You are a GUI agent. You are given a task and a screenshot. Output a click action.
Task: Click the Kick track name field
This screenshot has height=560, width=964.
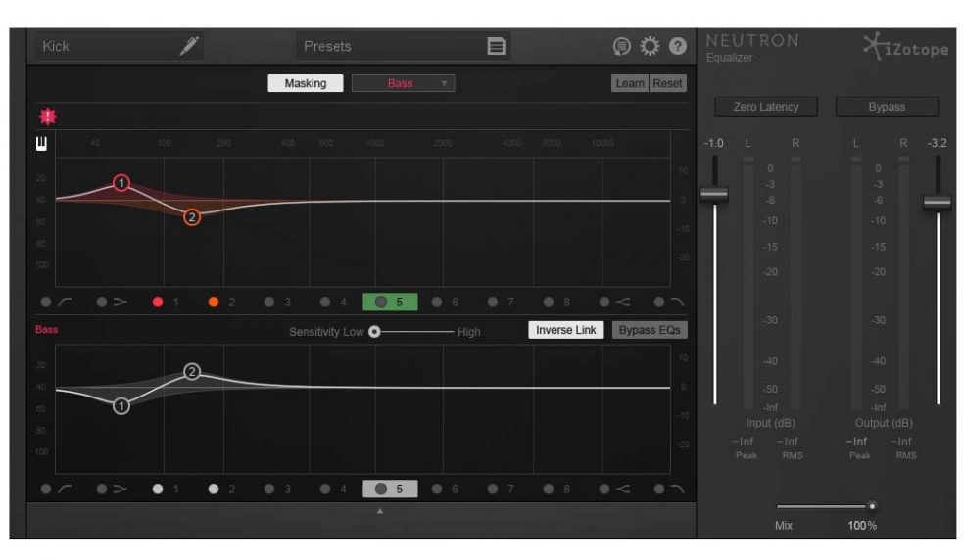(x=120, y=46)
